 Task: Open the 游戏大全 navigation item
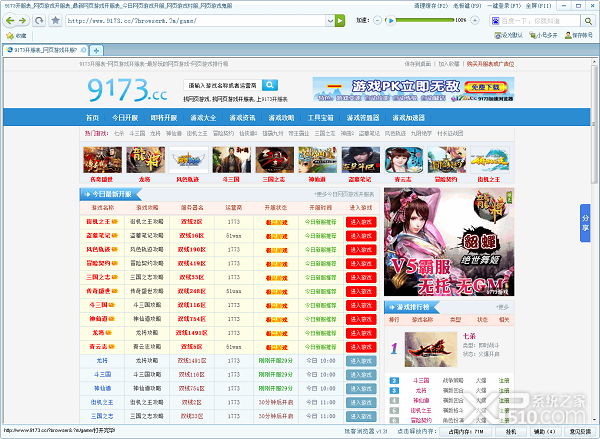click(203, 118)
